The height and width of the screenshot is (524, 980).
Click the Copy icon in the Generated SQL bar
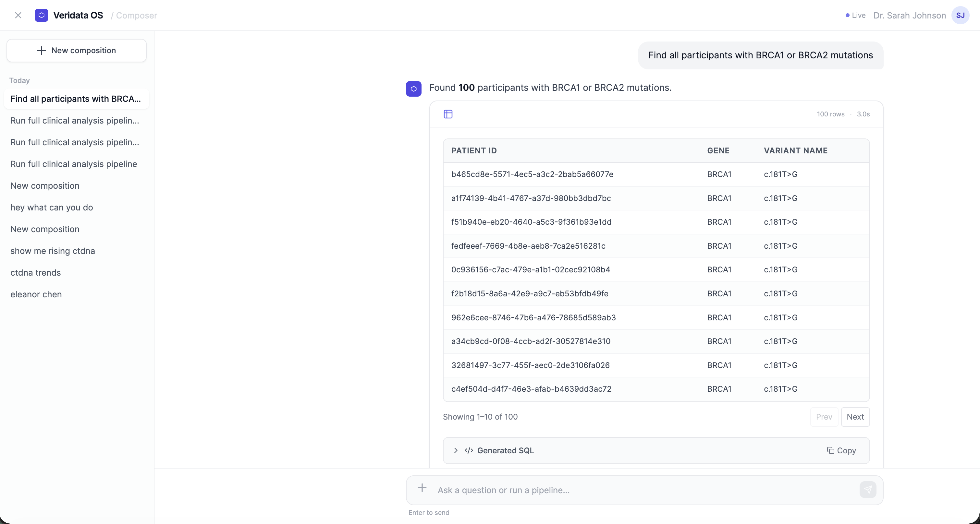click(x=830, y=451)
